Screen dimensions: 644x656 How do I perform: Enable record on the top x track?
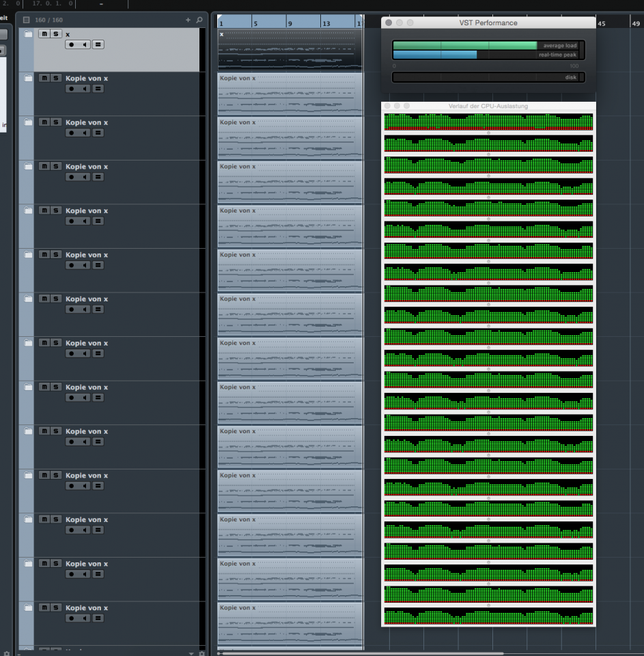[72, 44]
